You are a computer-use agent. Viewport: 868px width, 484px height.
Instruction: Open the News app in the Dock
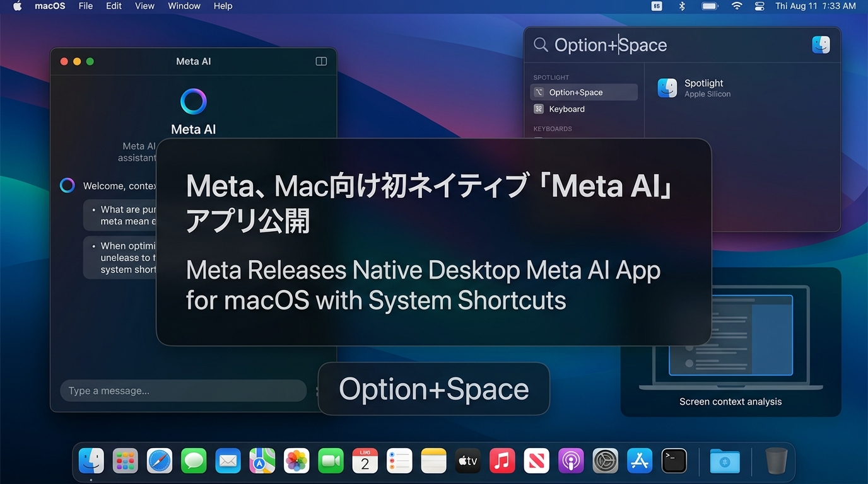pos(536,461)
